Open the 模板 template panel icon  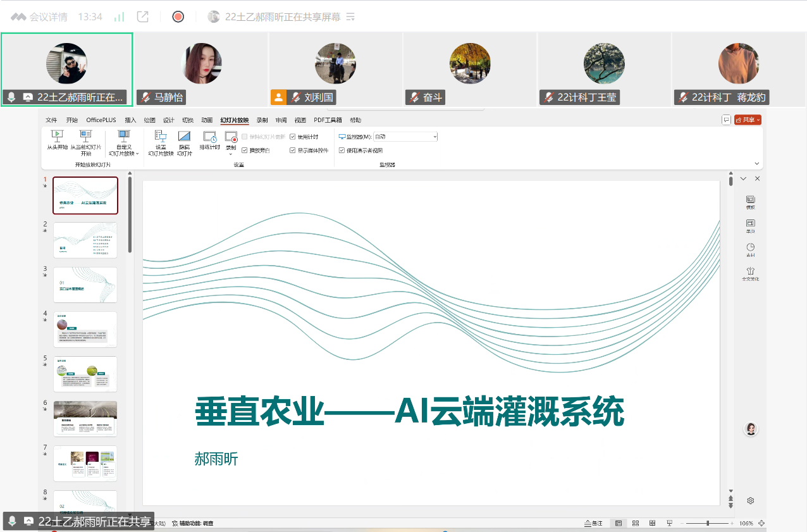pyautogui.click(x=751, y=199)
